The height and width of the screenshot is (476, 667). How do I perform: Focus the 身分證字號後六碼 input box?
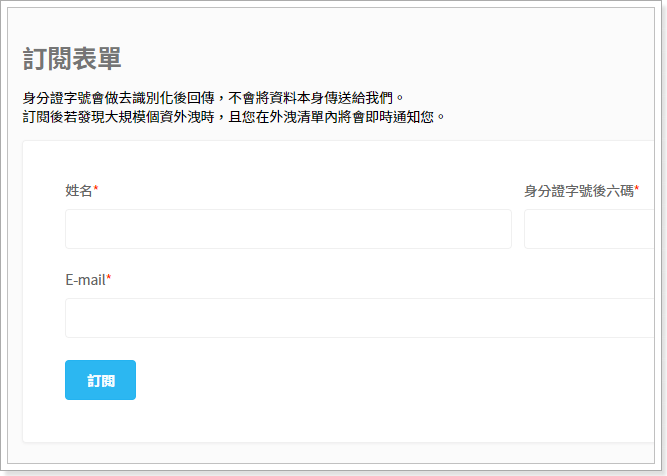(x=588, y=229)
